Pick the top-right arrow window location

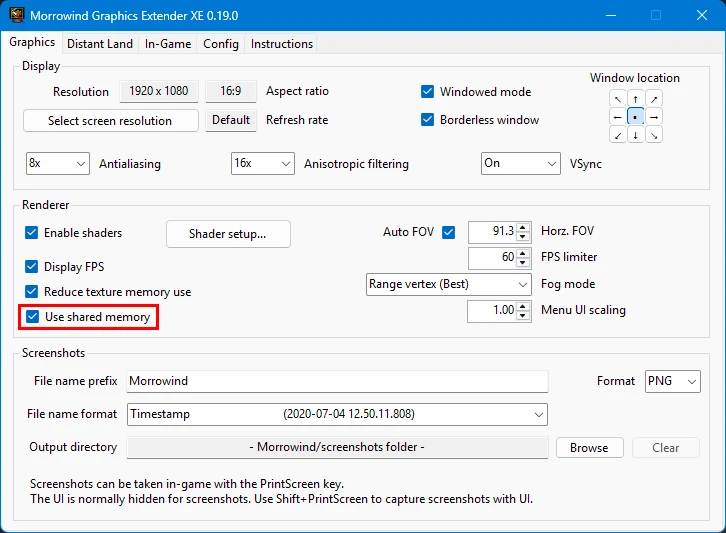654,99
